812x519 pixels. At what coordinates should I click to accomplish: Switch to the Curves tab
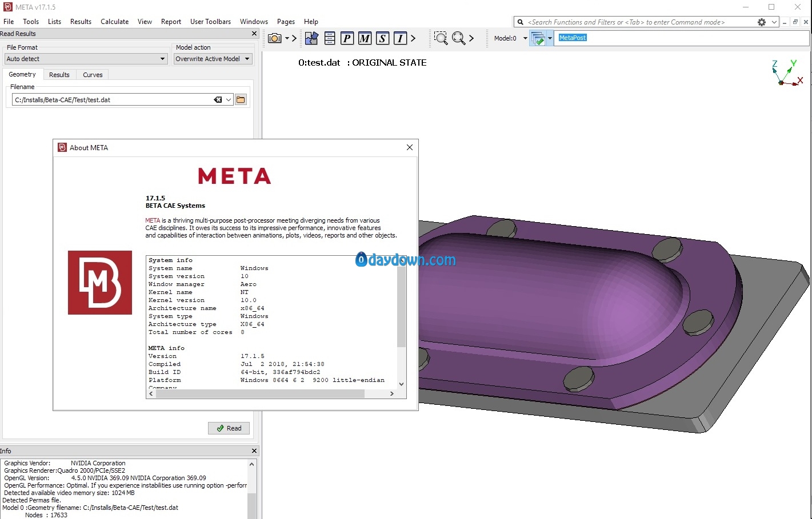[93, 75]
